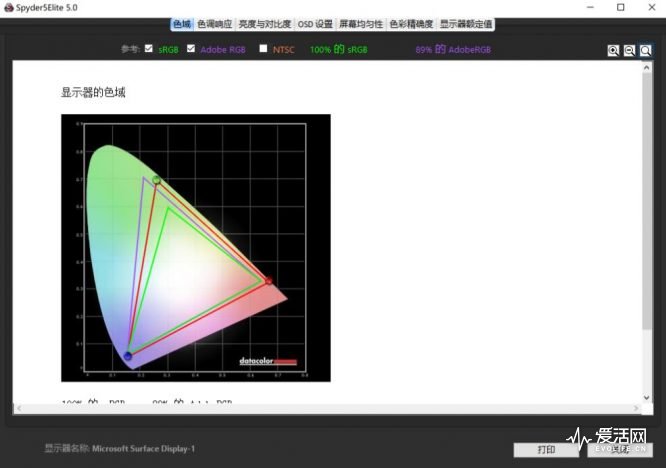Switch to the 色域 tab
The image size is (666, 468).
(x=182, y=24)
